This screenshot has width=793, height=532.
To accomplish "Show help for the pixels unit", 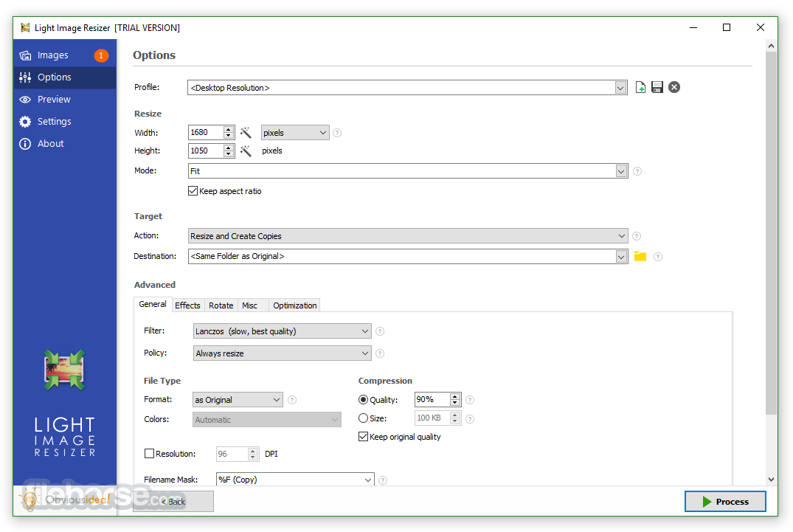I will 337,133.
